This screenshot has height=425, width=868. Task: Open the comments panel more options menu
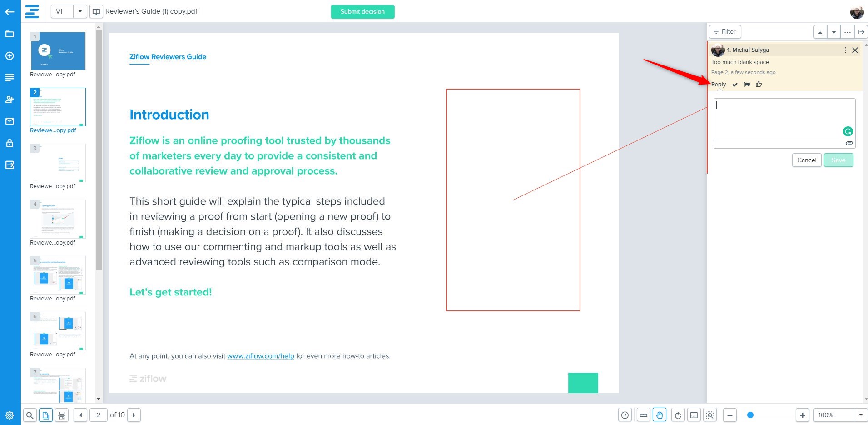point(847,32)
